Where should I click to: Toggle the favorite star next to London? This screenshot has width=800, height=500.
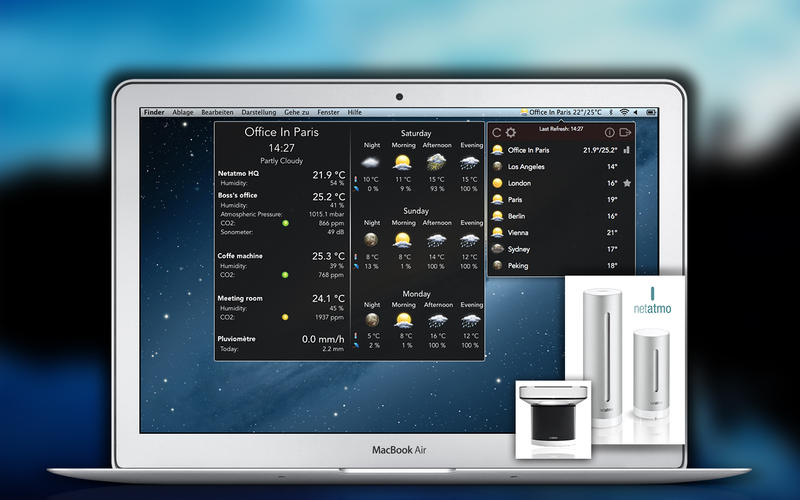(x=627, y=183)
